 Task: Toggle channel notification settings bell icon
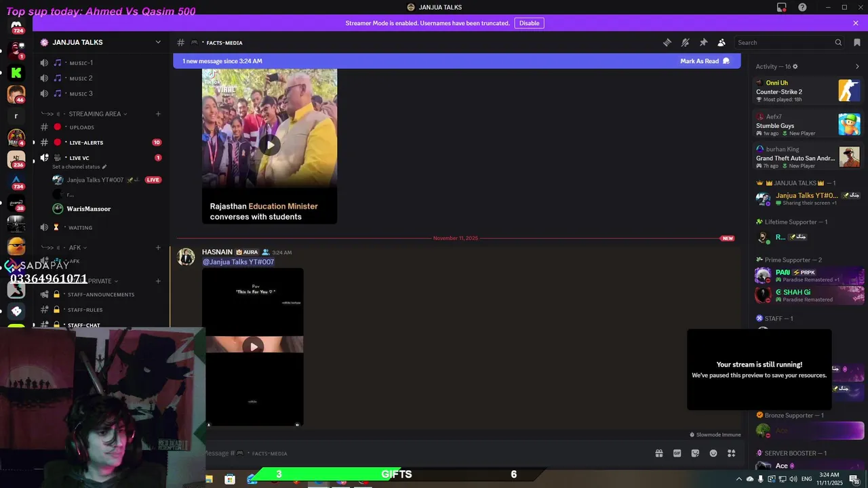click(686, 43)
